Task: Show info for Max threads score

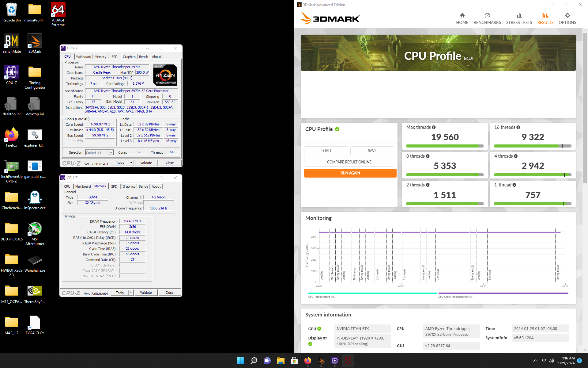Action: (434, 127)
